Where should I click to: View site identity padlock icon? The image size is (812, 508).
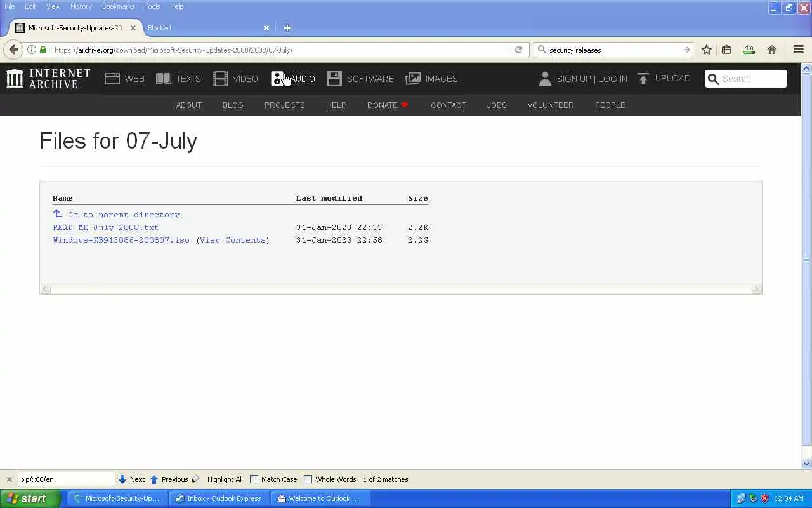tap(43, 50)
